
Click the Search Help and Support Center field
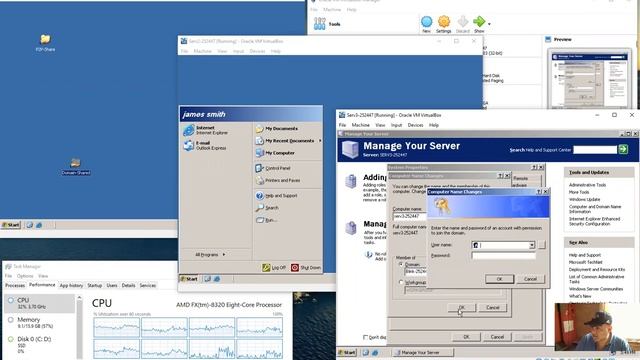(x=595, y=150)
